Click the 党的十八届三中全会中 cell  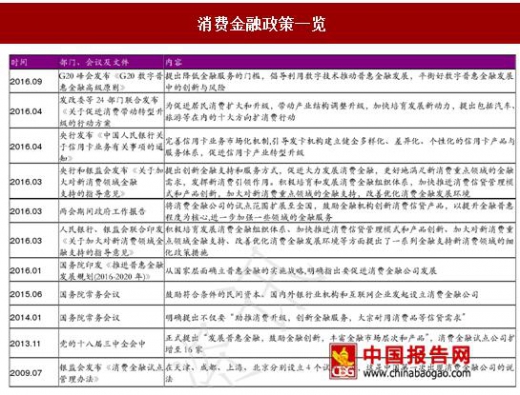pyautogui.click(x=111, y=343)
